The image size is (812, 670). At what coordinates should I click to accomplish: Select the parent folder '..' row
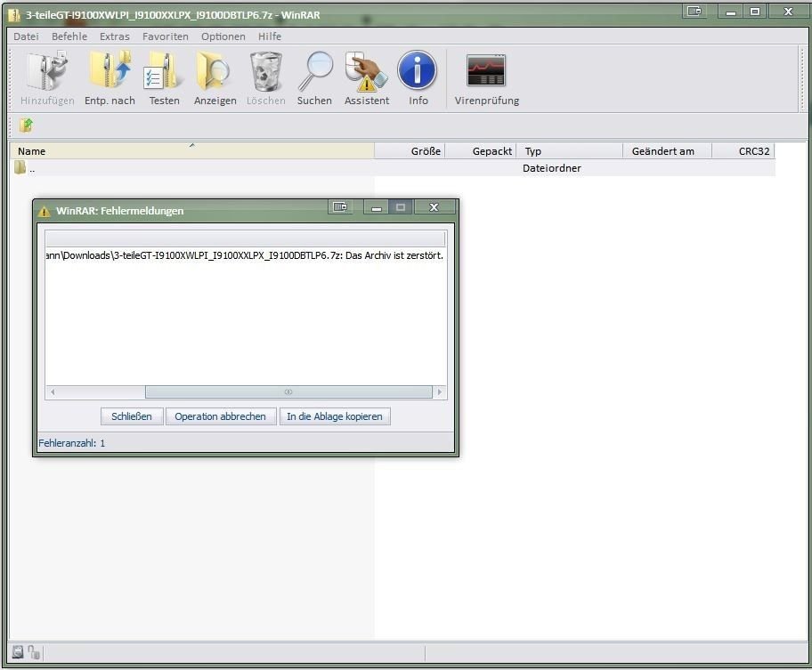click(393, 168)
